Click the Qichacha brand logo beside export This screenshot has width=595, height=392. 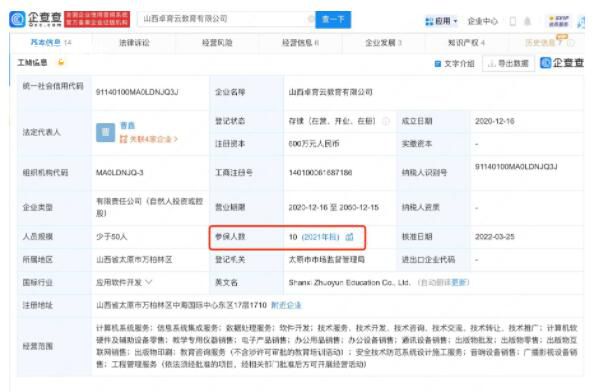tap(562, 63)
